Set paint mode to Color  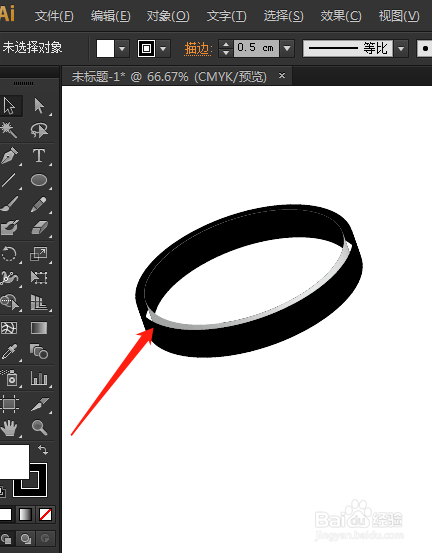pyautogui.click(x=6, y=515)
